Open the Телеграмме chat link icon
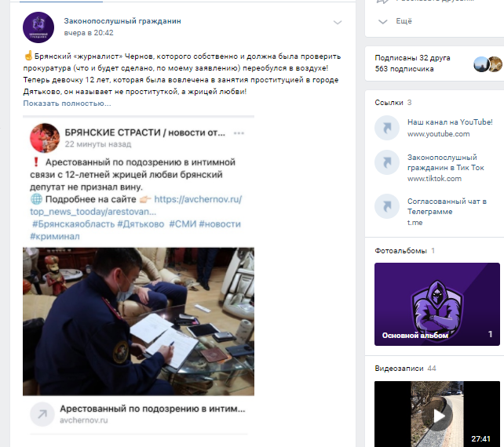504x447 pixels. pyautogui.click(x=387, y=206)
